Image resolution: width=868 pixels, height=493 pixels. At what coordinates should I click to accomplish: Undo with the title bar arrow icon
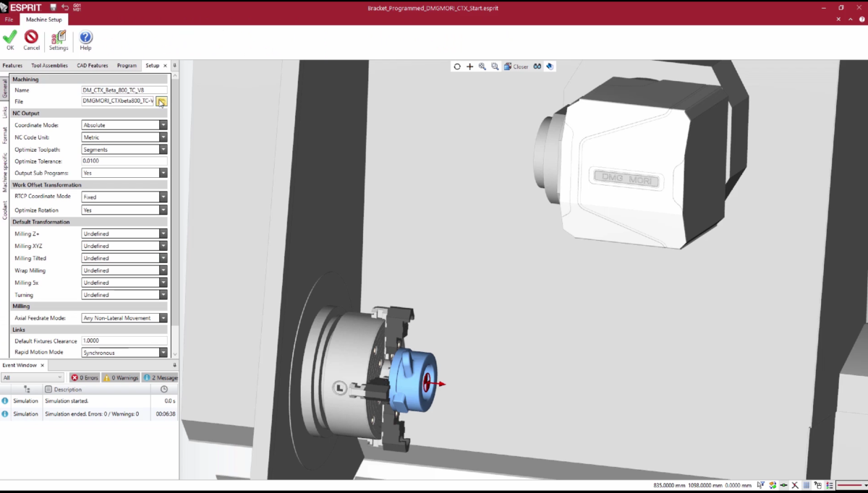coord(65,7)
